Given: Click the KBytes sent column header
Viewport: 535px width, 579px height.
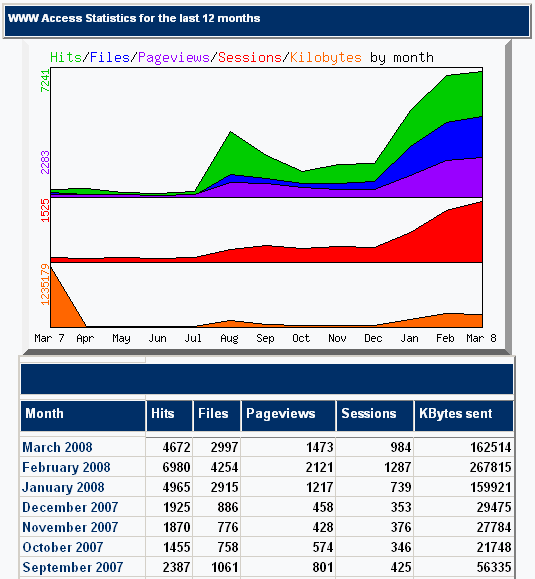Looking at the screenshot, I should [x=464, y=416].
